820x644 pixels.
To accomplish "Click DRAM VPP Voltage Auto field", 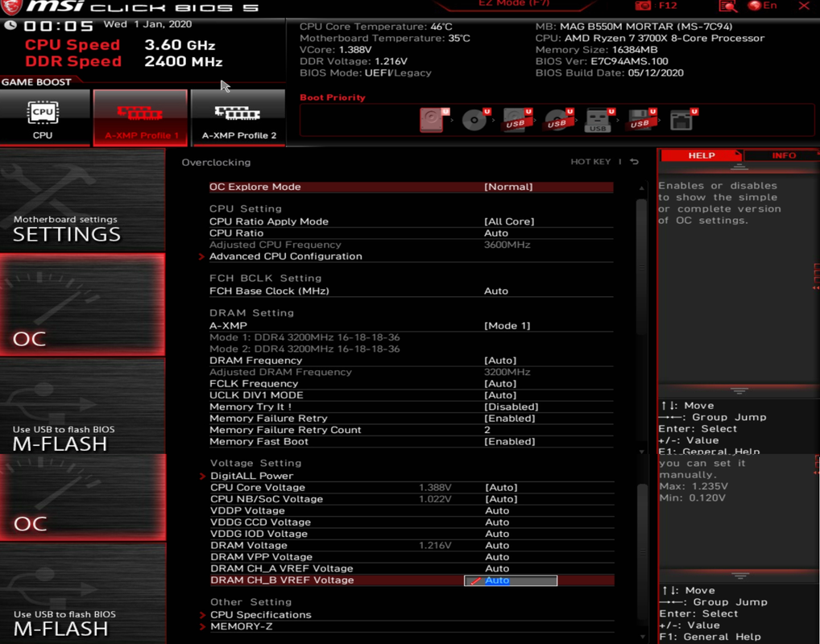I will coord(497,557).
